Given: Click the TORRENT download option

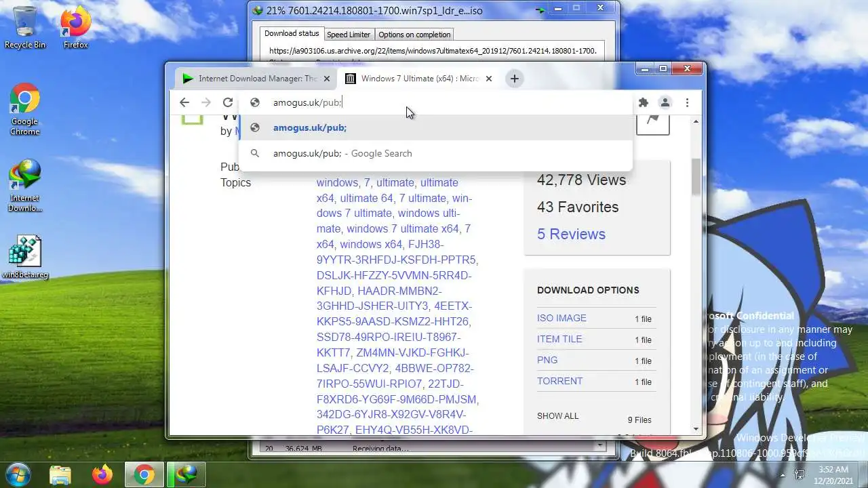Looking at the screenshot, I should 559,381.
